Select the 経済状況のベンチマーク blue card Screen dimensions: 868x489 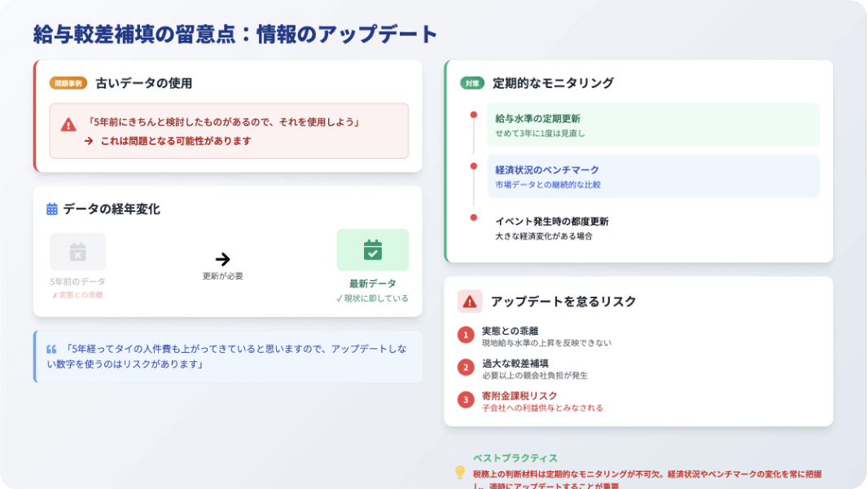[x=653, y=176]
